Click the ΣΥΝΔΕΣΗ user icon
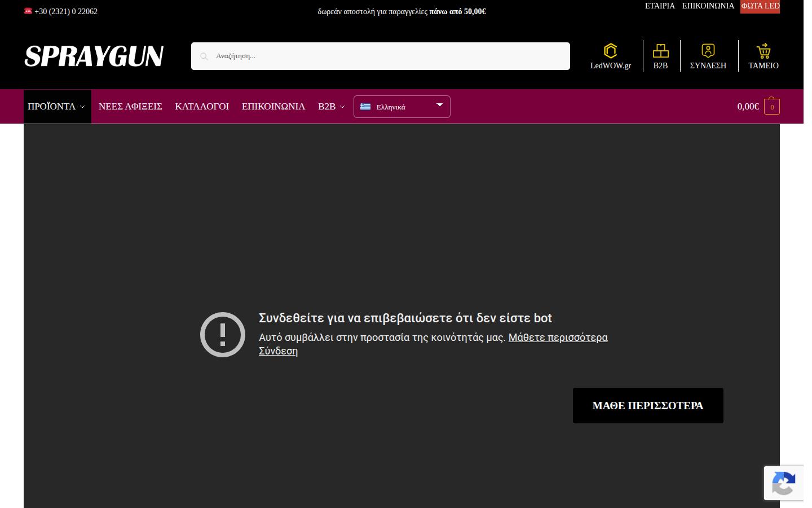Viewport: 812px width, 508px height. (708, 50)
